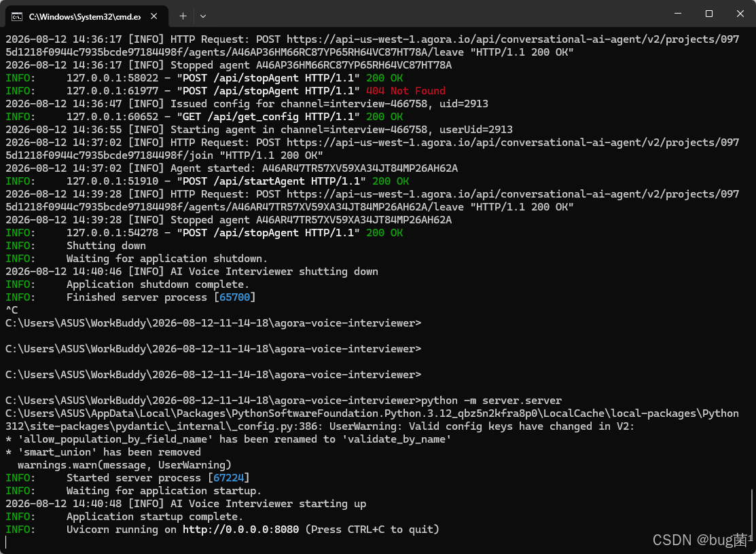Click 'smart_union has been removed' warning
This screenshot has height=554, width=756.
(103, 452)
